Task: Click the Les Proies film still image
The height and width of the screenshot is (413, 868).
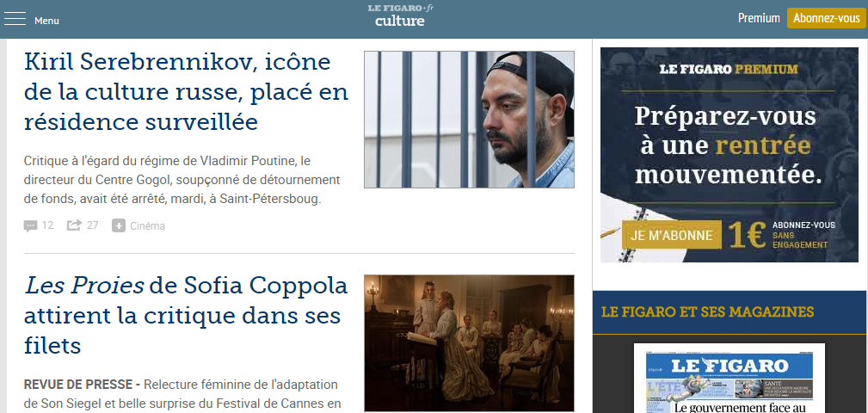Action: coord(469,343)
